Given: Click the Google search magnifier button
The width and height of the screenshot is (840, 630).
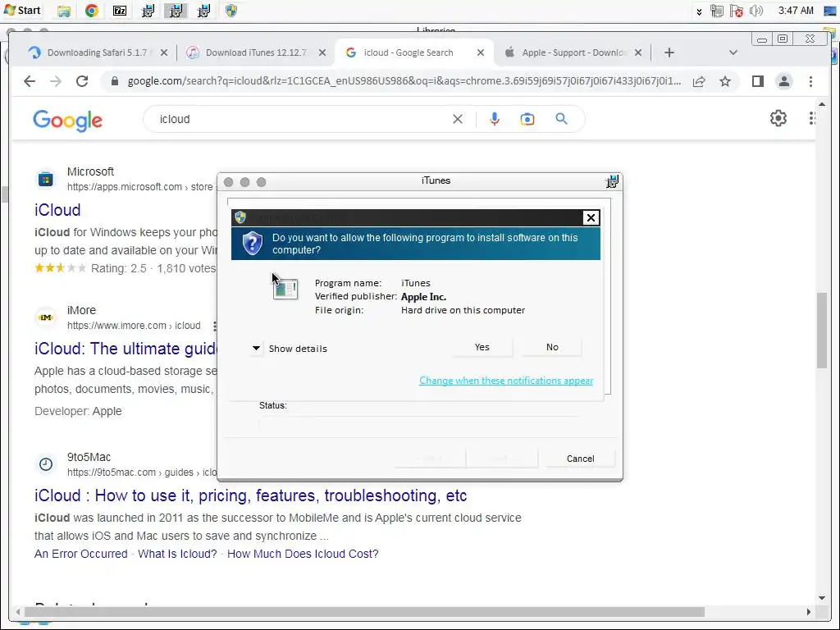Looking at the screenshot, I should click(x=561, y=119).
